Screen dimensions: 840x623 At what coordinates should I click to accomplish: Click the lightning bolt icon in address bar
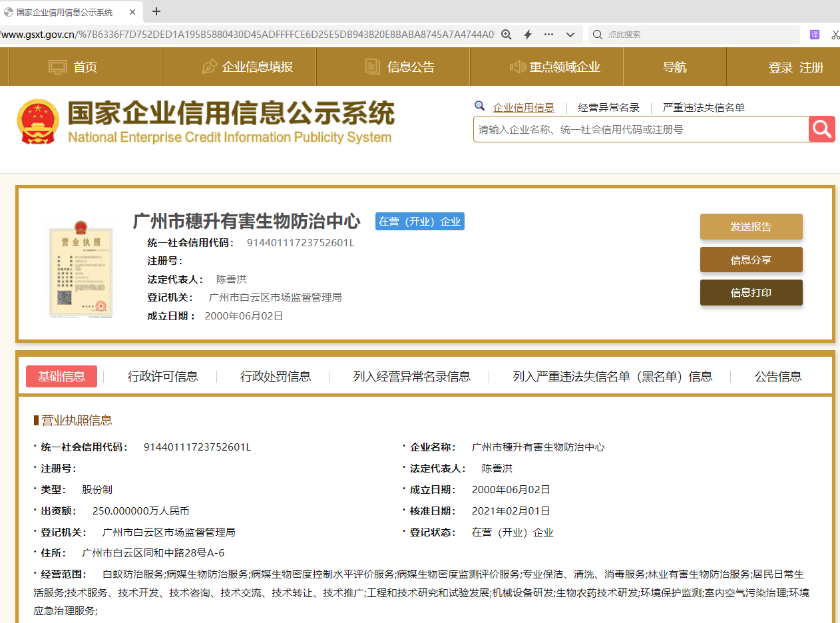pyautogui.click(x=528, y=35)
